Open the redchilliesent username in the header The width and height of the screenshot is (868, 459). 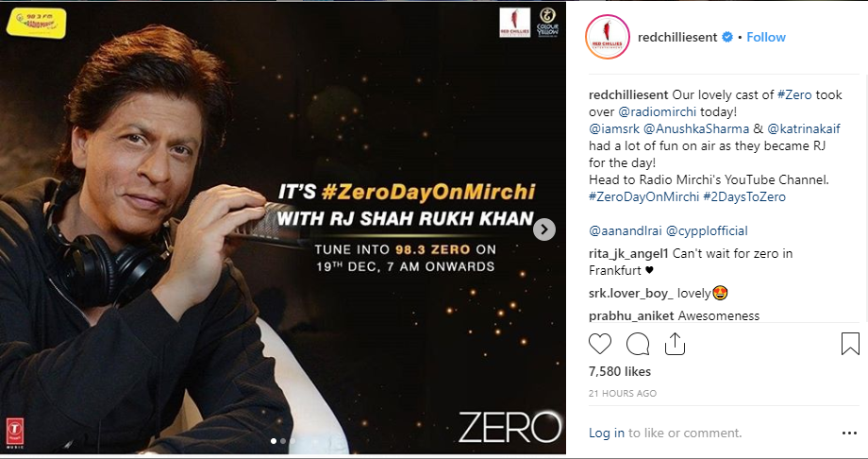[677, 37]
